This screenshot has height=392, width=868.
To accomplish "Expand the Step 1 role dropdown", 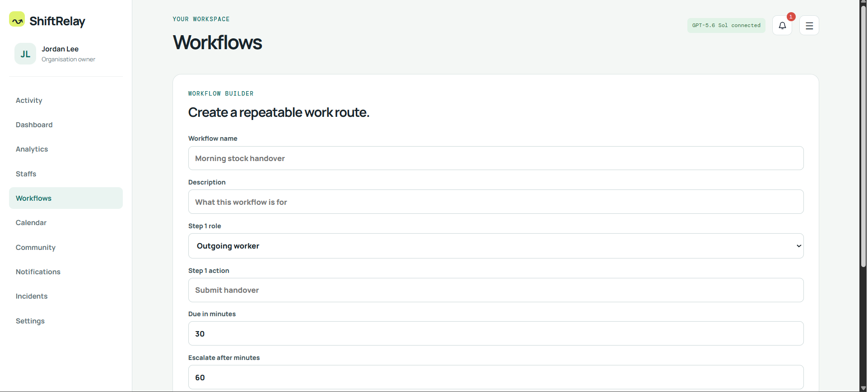I will 496,246.
